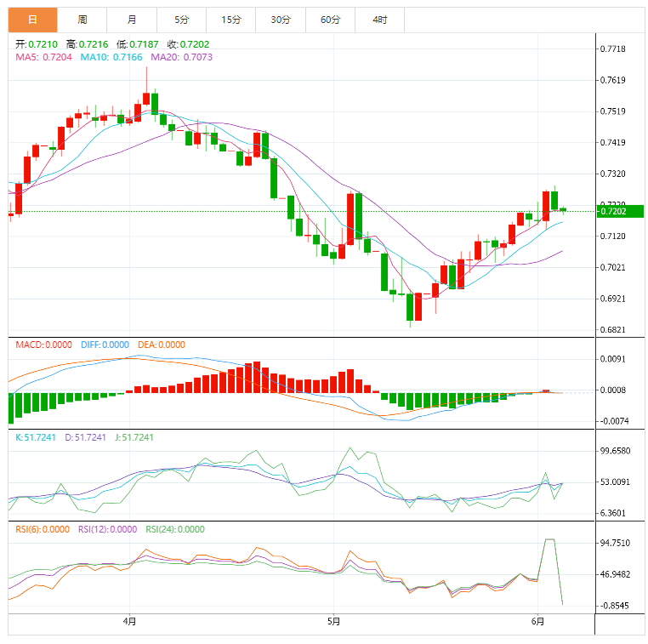The width and height of the screenshot is (648, 644).
Task: Click the 4月 date axis marker
Action: (x=129, y=621)
